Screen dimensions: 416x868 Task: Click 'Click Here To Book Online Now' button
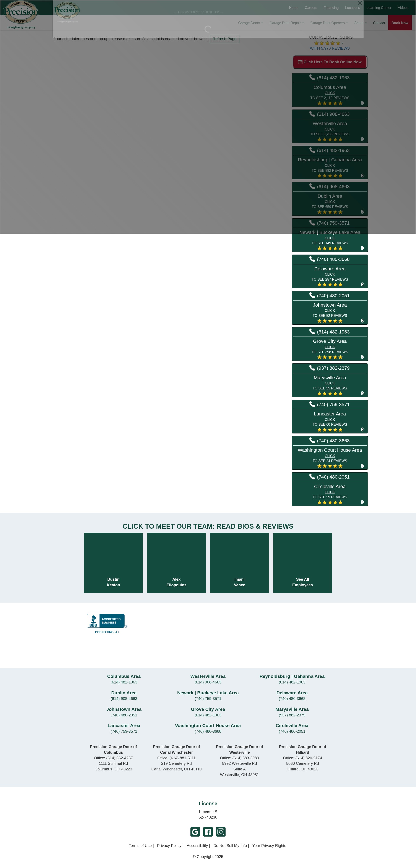click(330, 62)
